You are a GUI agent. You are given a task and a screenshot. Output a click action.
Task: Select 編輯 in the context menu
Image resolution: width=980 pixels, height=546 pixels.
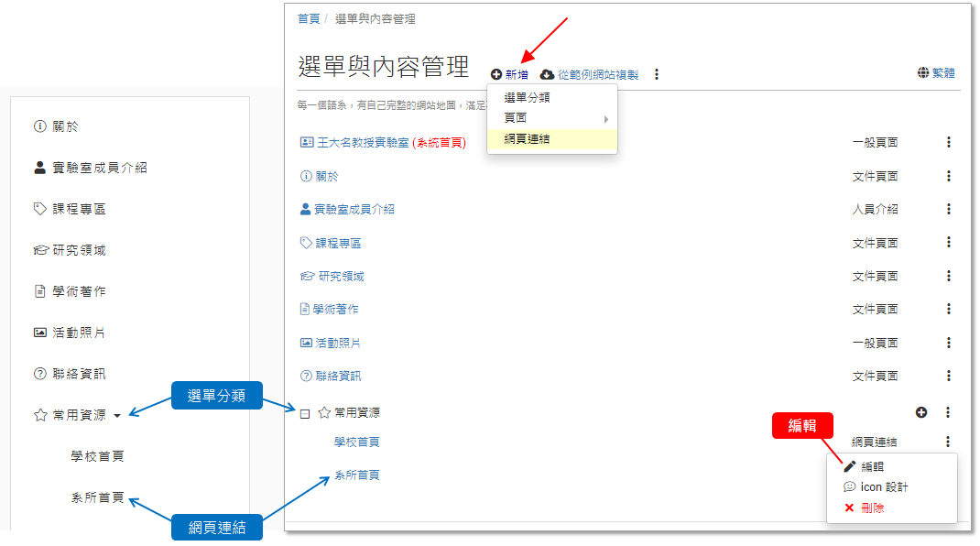pos(871,467)
